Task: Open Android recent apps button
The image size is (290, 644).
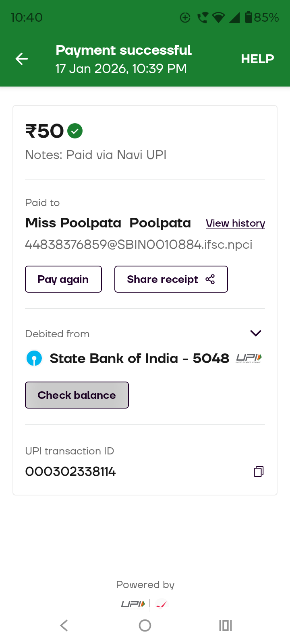Action: coord(226,625)
